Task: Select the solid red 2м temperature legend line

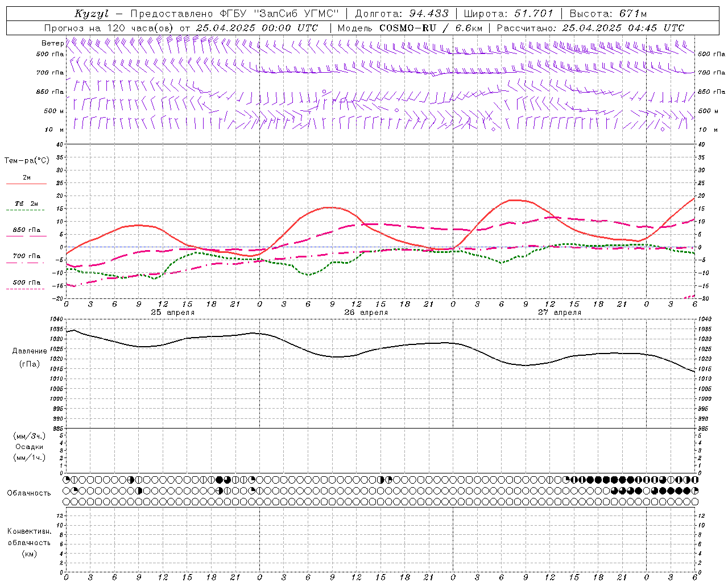Action: pyautogui.click(x=26, y=184)
